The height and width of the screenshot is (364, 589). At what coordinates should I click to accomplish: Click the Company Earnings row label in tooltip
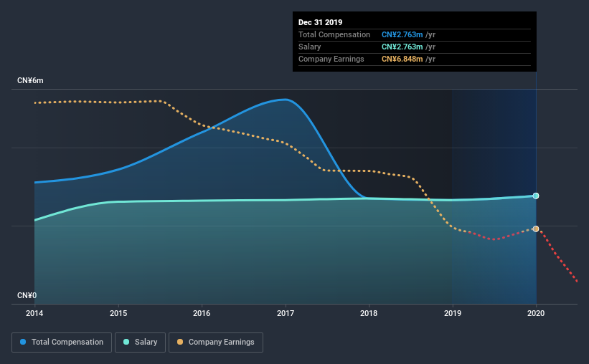pos(331,59)
